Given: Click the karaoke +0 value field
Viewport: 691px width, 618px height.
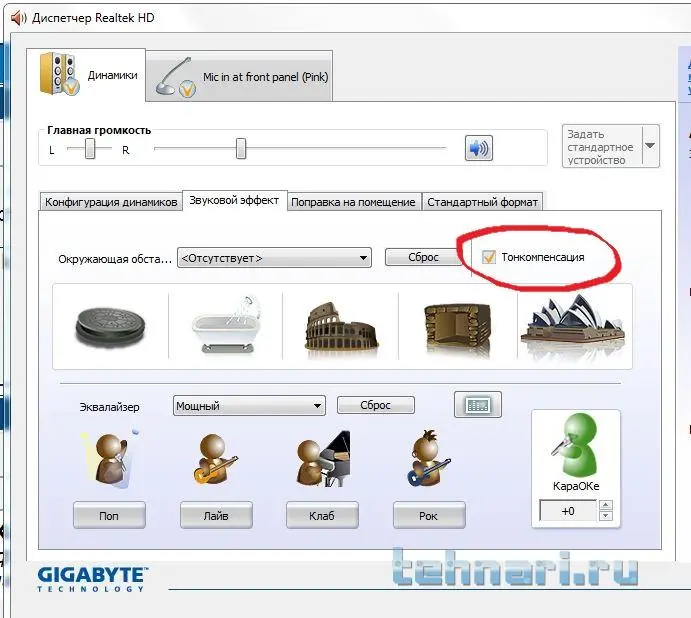Looking at the screenshot, I should click(568, 511).
